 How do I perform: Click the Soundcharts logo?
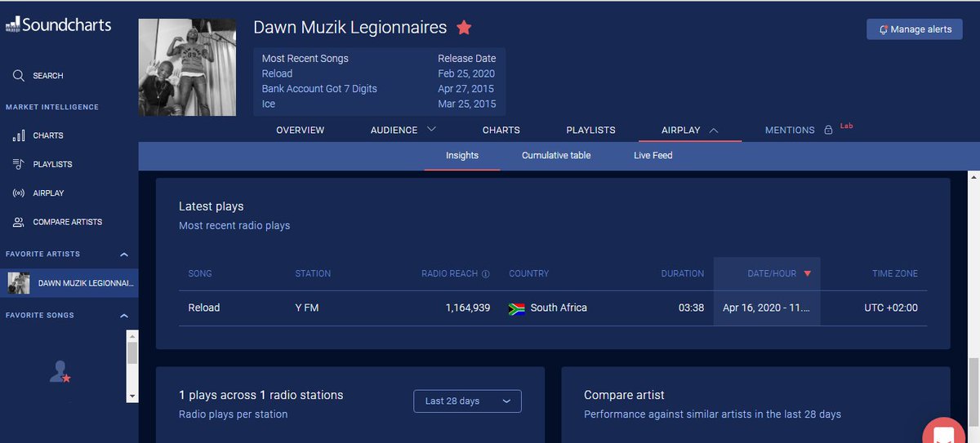pos(58,24)
